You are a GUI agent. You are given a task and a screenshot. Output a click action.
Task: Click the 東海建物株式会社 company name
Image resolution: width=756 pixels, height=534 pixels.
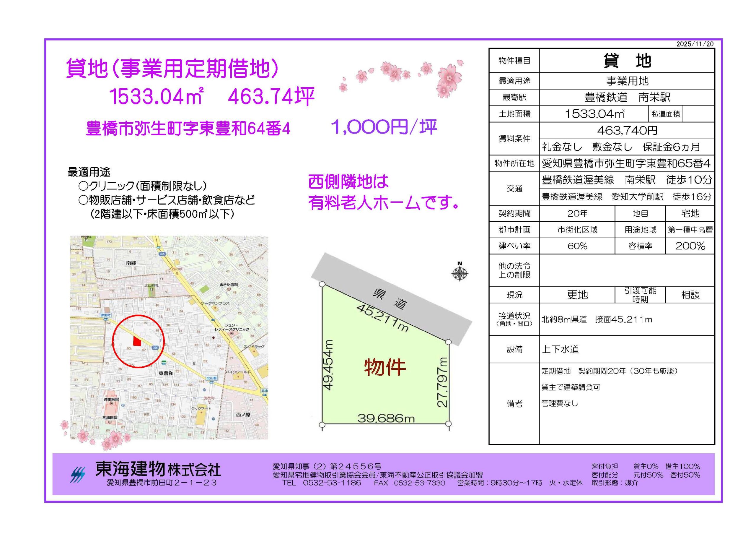[158, 469]
